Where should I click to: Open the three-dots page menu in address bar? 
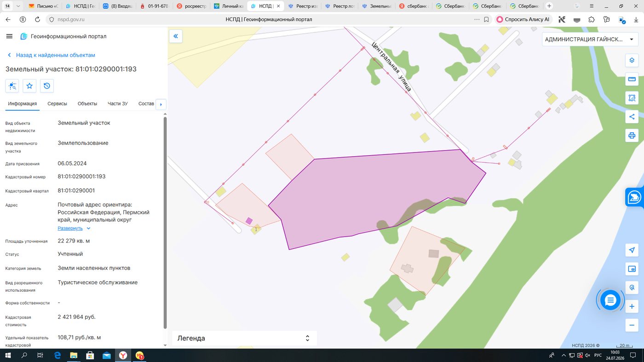[477, 20]
